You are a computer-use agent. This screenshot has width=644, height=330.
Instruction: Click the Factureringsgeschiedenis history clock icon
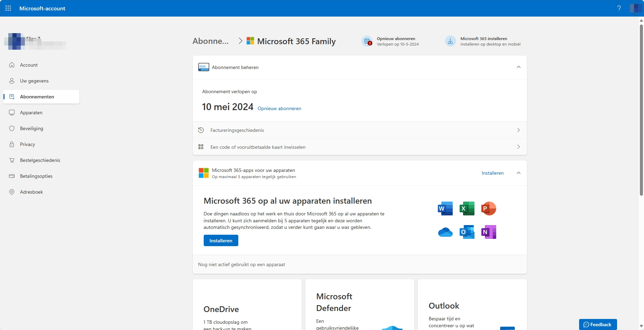[201, 130]
